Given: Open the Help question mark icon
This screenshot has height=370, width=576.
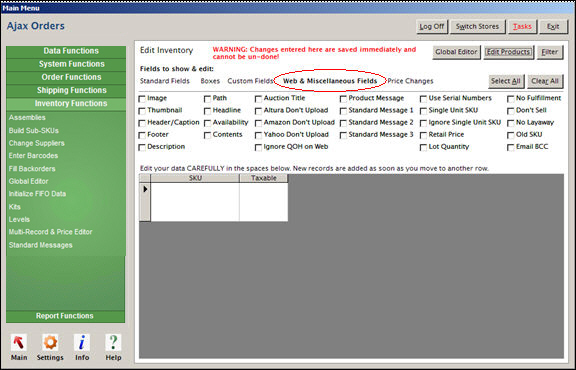Looking at the screenshot, I should 113,342.
